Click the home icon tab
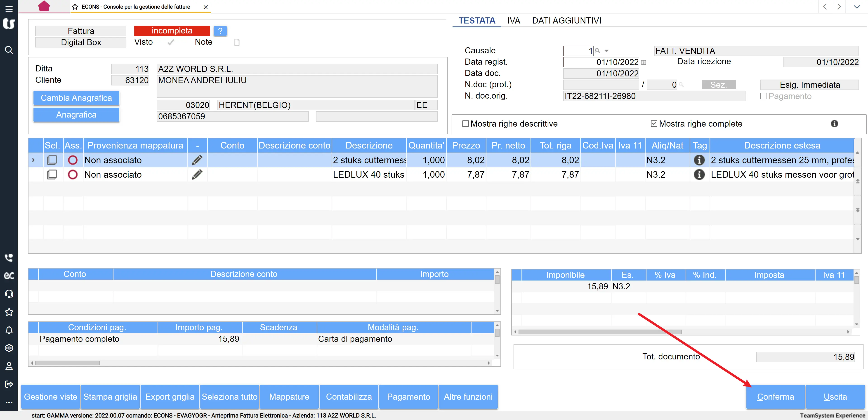The width and height of the screenshot is (868, 420). [x=44, y=6]
